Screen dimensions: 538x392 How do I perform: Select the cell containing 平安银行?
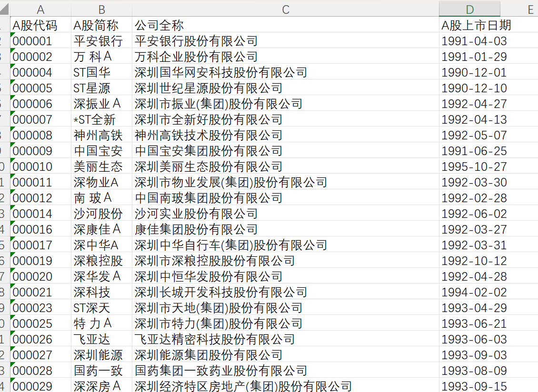tap(98, 41)
